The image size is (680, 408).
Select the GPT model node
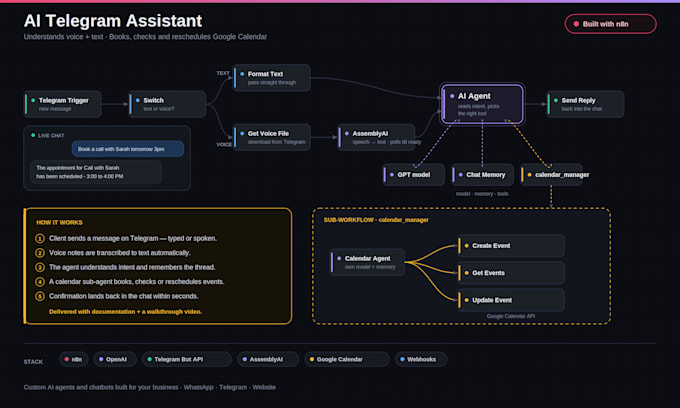click(x=414, y=175)
